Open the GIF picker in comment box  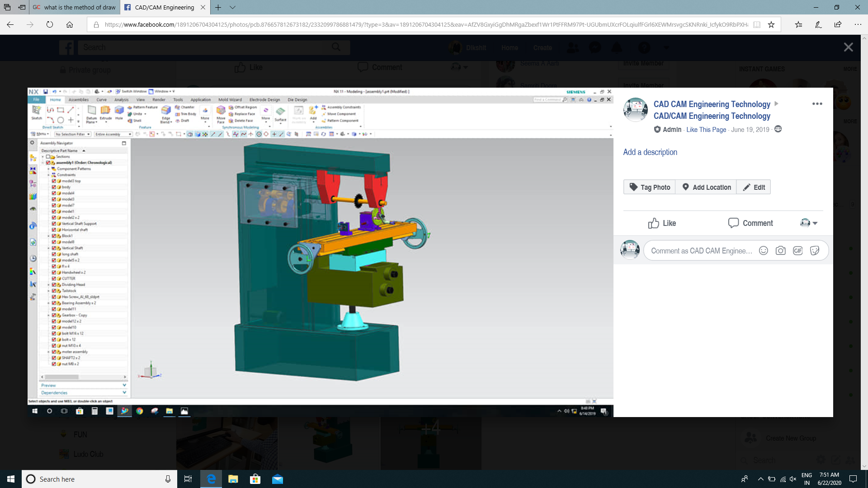[x=797, y=251]
